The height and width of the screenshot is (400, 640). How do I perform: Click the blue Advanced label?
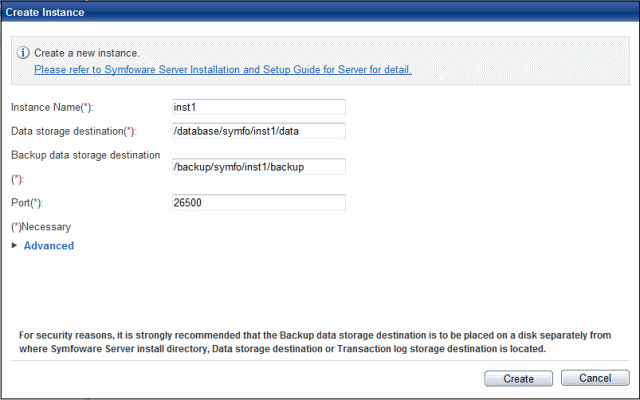coord(49,246)
